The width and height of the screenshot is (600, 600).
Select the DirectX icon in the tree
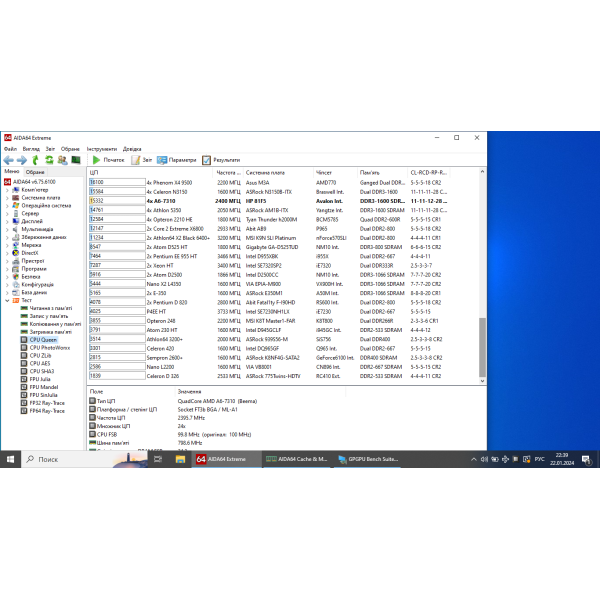[x=16, y=253]
